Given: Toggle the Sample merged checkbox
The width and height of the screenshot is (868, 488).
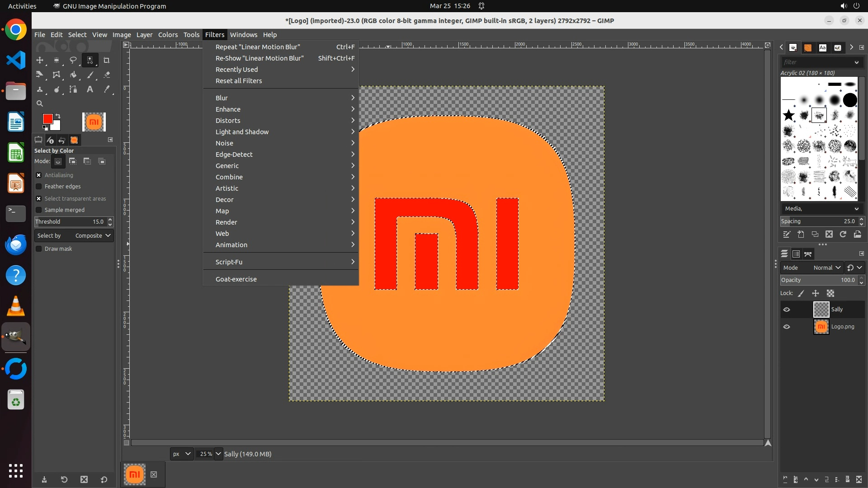Looking at the screenshot, I should click(39, 210).
